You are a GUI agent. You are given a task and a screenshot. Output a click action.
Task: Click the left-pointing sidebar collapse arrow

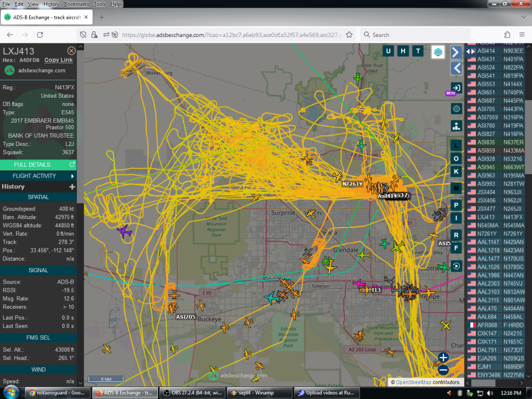[456, 68]
